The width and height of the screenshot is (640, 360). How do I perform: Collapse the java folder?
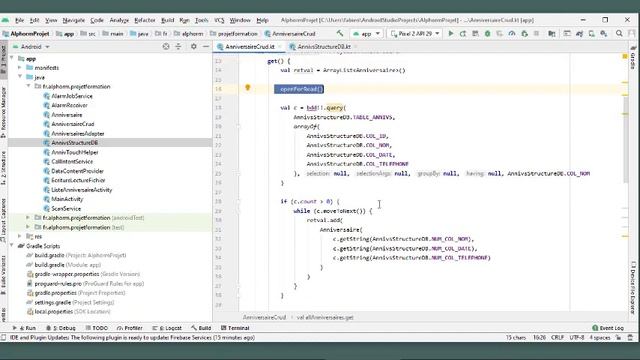20,77
